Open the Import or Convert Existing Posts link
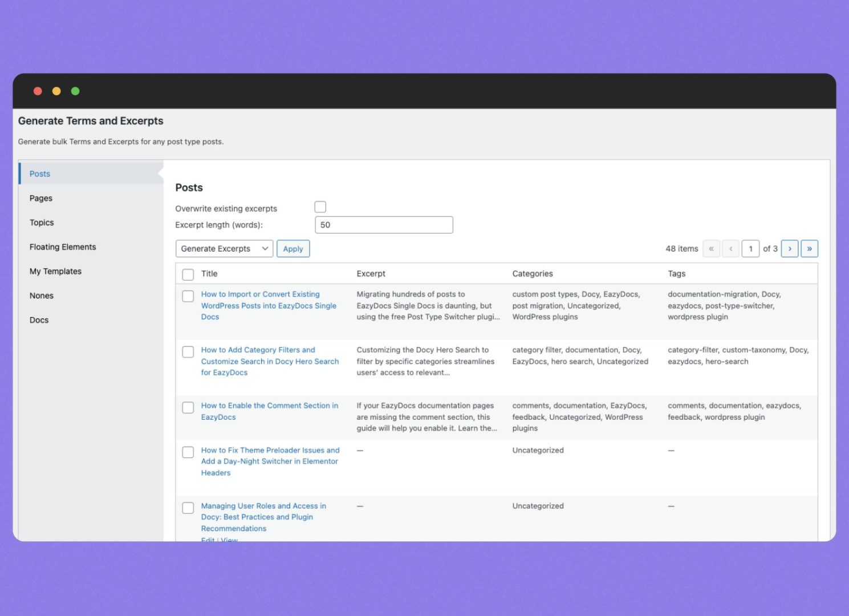849x616 pixels. [x=268, y=305]
